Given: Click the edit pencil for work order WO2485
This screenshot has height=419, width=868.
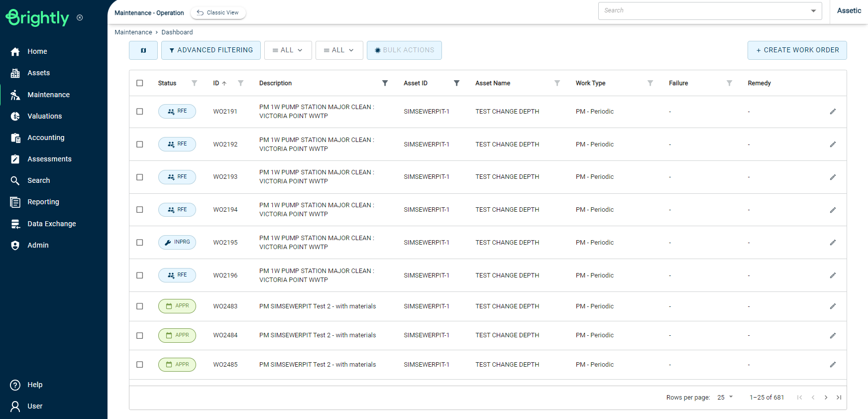Looking at the screenshot, I should coord(833,365).
